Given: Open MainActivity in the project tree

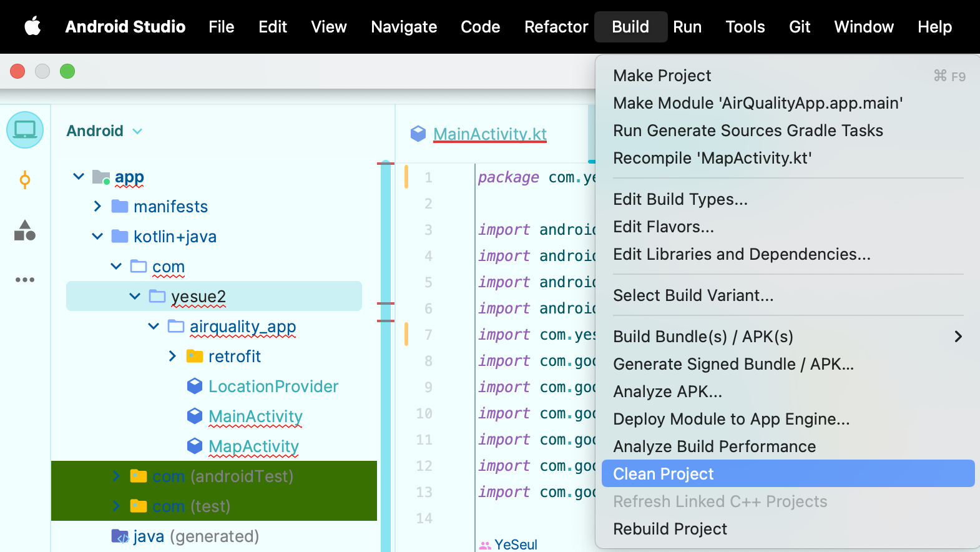Looking at the screenshot, I should click(x=255, y=416).
